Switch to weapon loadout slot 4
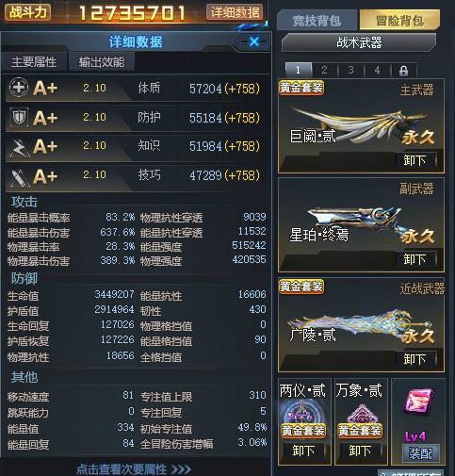The image size is (455, 476). (x=377, y=70)
